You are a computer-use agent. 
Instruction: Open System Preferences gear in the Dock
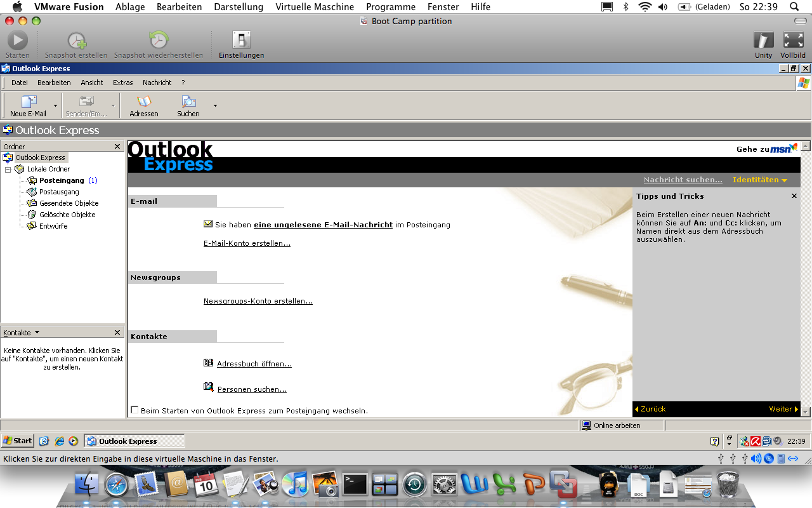444,485
